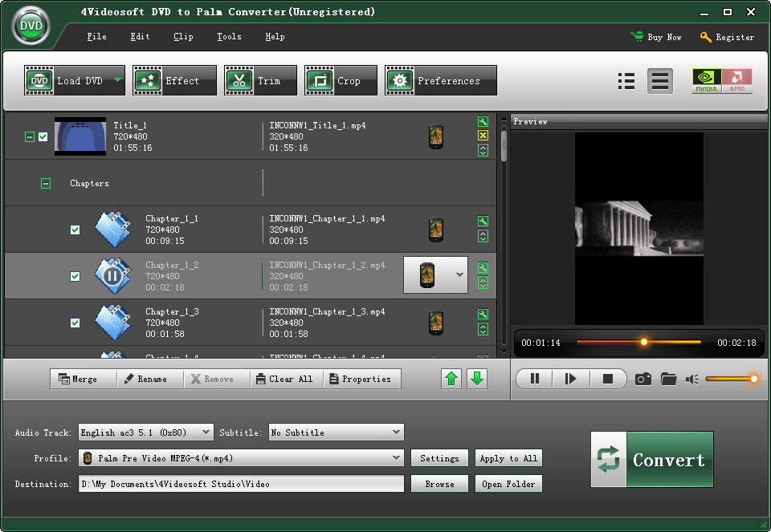Open the Subtitle dropdown

click(337, 433)
